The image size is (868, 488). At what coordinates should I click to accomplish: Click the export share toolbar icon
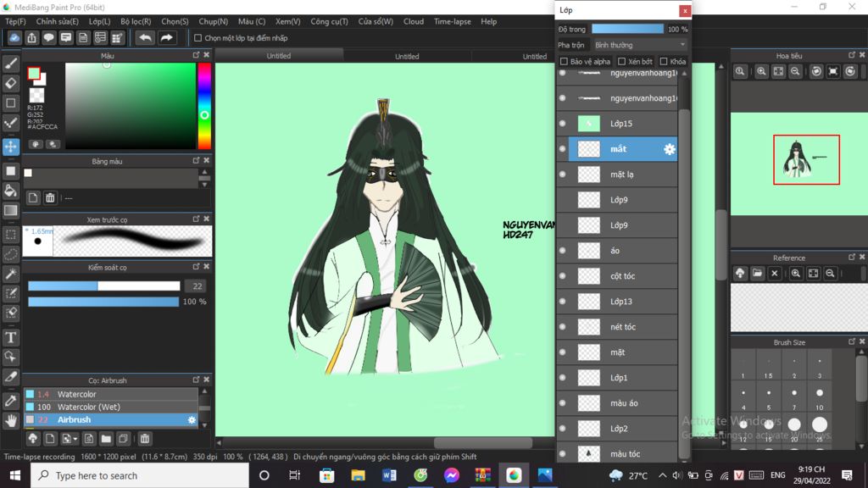coord(31,37)
